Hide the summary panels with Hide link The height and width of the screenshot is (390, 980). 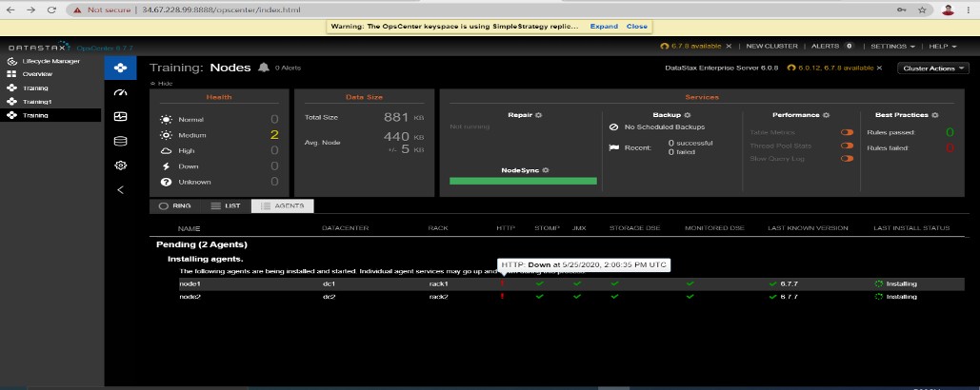(161, 84)
